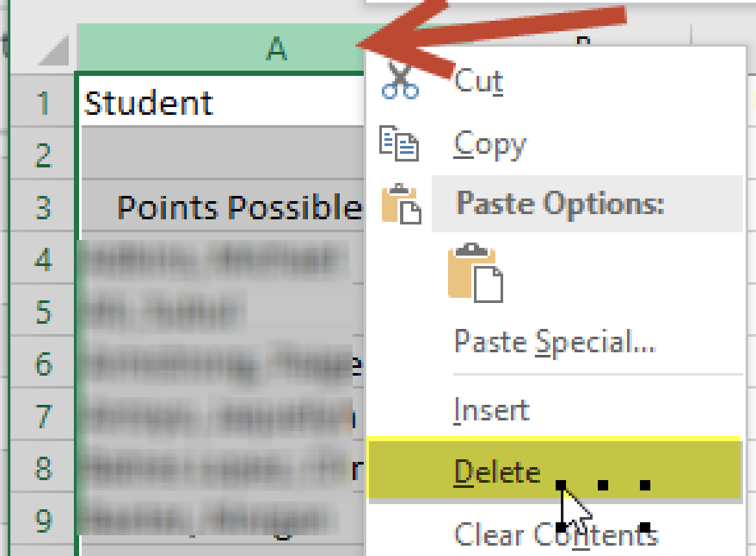Click the Select All corner triangle

pos(54,51)
